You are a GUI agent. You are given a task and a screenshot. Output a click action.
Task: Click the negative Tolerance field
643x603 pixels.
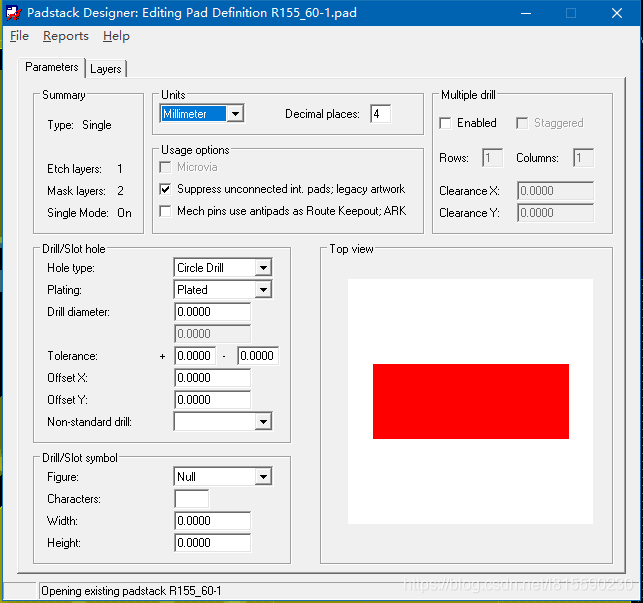tap(258, 356)
